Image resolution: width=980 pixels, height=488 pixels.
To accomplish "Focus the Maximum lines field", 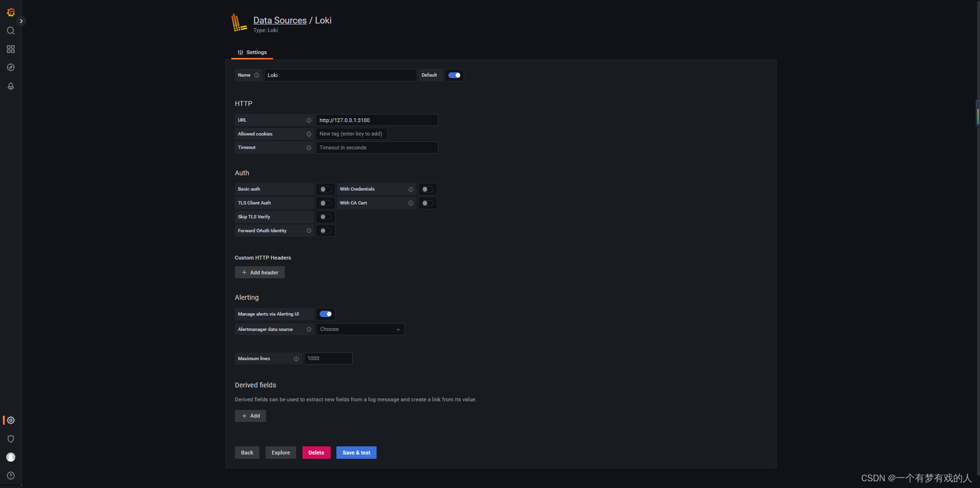I will point(328,359).
